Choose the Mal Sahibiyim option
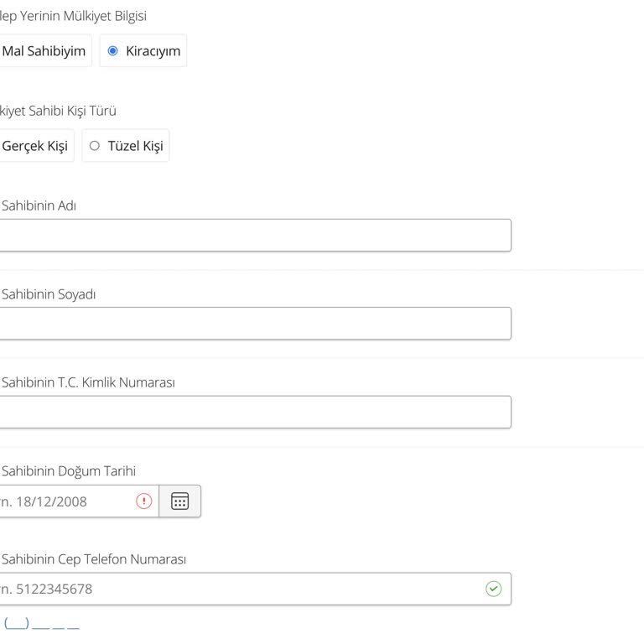Screen dimensions: 644x644 pos(43,51)
